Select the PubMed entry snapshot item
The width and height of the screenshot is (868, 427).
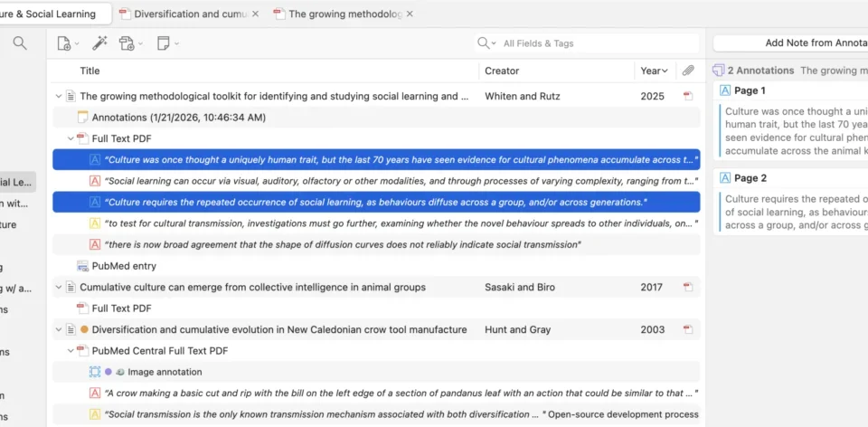point(124,266)
